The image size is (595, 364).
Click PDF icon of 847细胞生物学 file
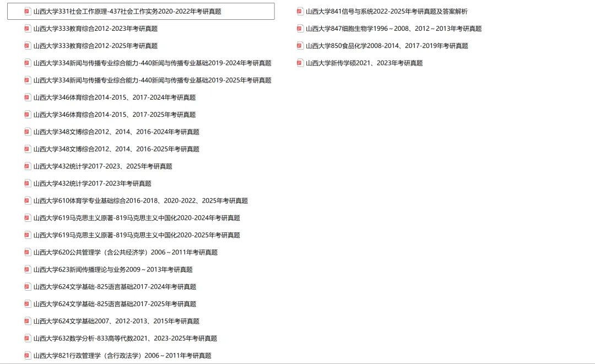coord(300,29)
